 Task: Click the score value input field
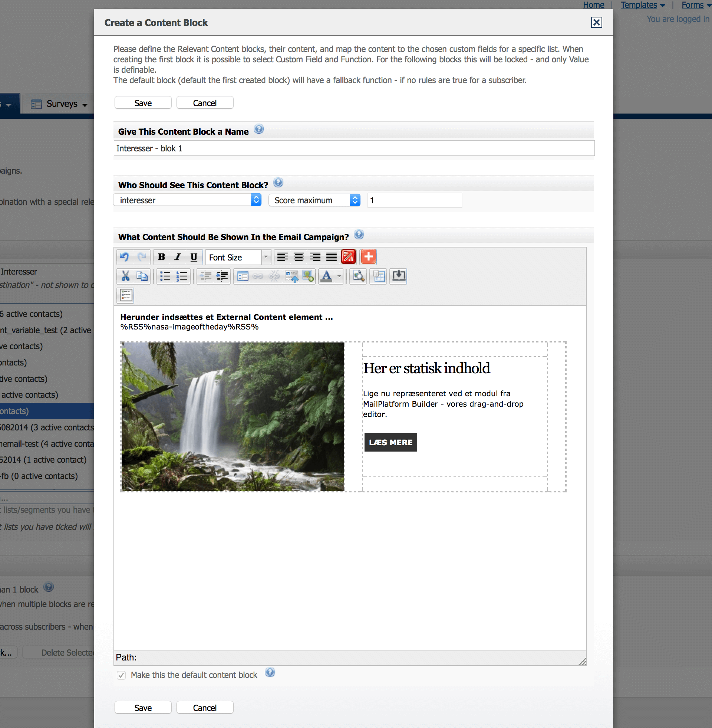tap(415, 200)
